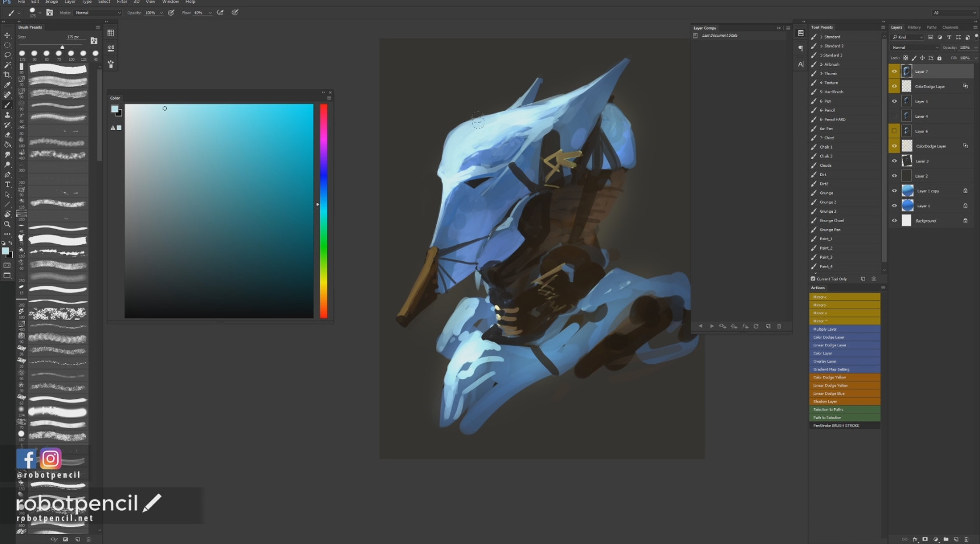The image size is (980, 544).
Task: Show hidden Layer 6
Action: pyautogui.click(x=894, y=131)
